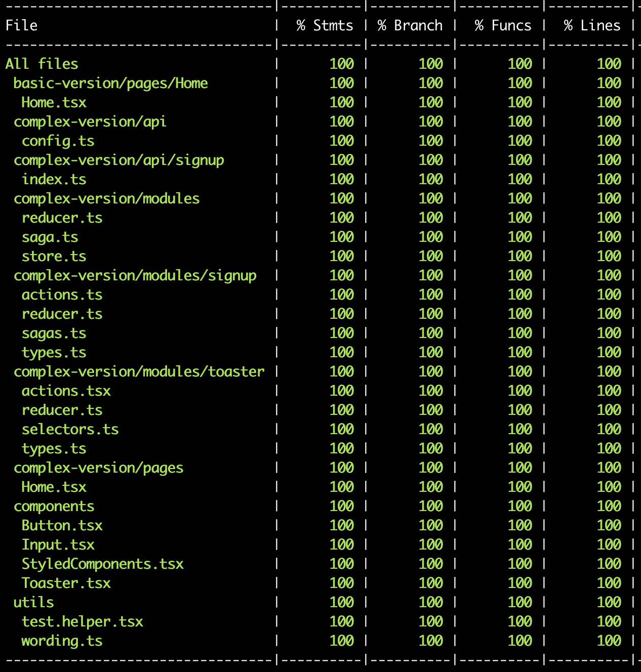Click the % Funcs value for Toaster.tsx

click(x=520, y=583)
